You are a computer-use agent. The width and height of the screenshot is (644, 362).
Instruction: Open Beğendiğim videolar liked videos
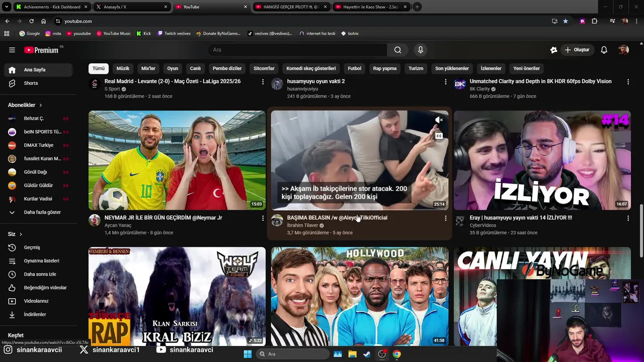[38, 288]
